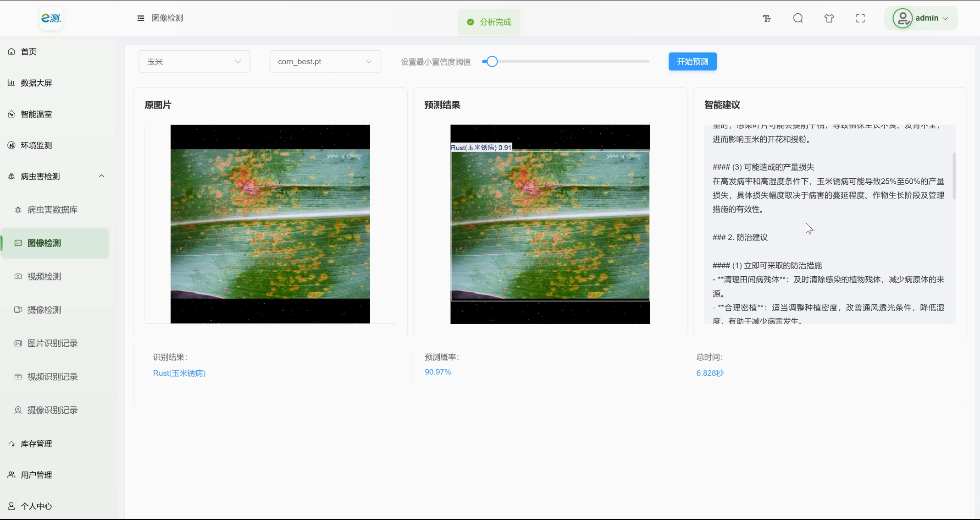This screenshot has height=520, width=980.
Task: Click the ### 2. 防治建议 line
Action: tap(740, 237)
